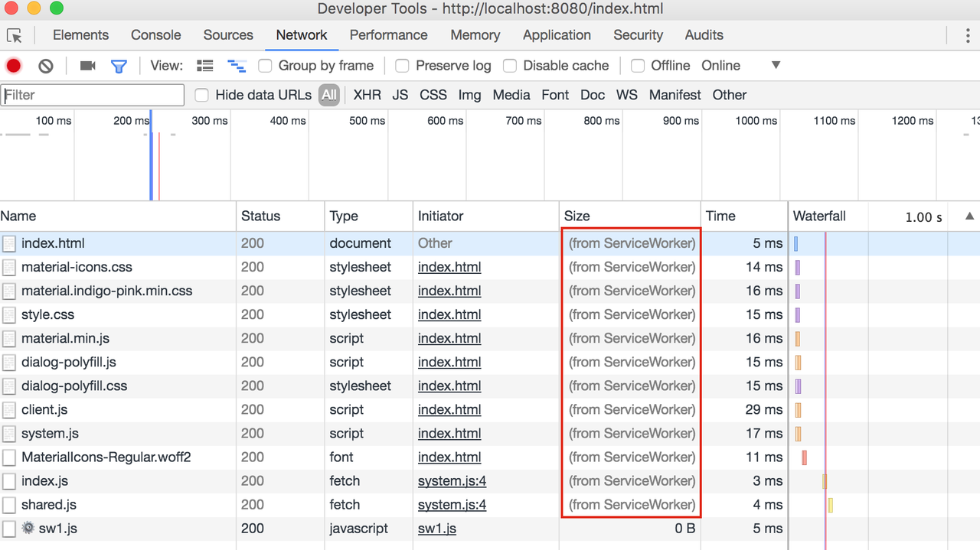Open DevTools three-dot customize menu
The image size is (980, 550).
(969, 35)
